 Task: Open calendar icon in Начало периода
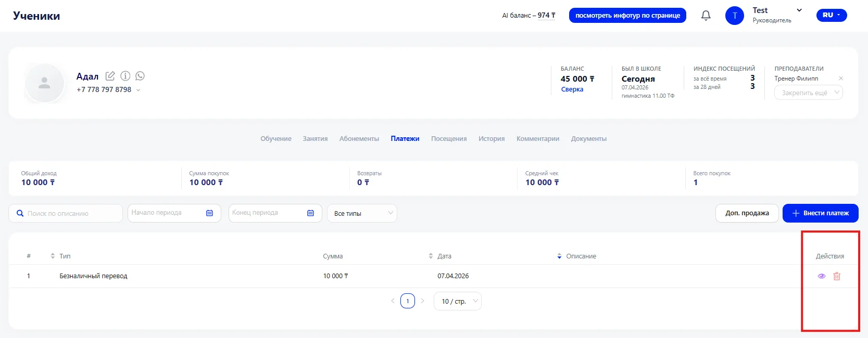[x=209, y=213]
